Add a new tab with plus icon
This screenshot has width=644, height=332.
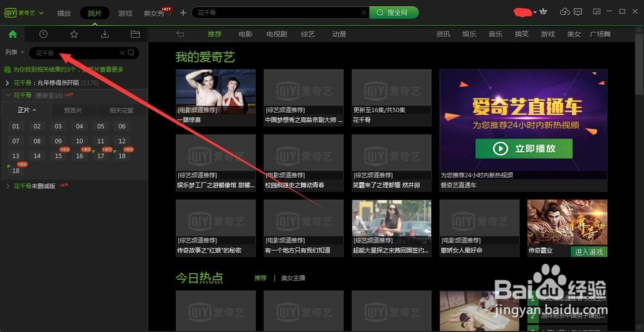coord(183,13)
